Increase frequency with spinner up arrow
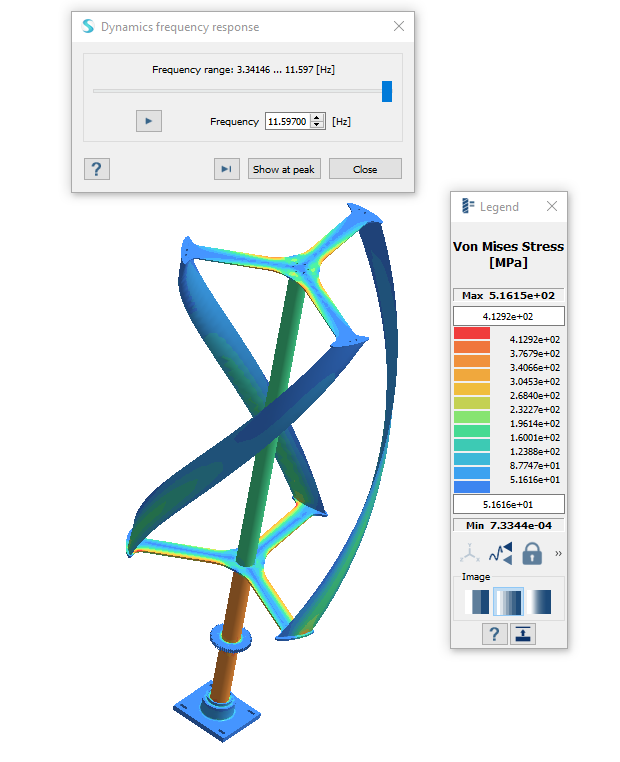Viewport: 620px width, 762px height. 317,117
